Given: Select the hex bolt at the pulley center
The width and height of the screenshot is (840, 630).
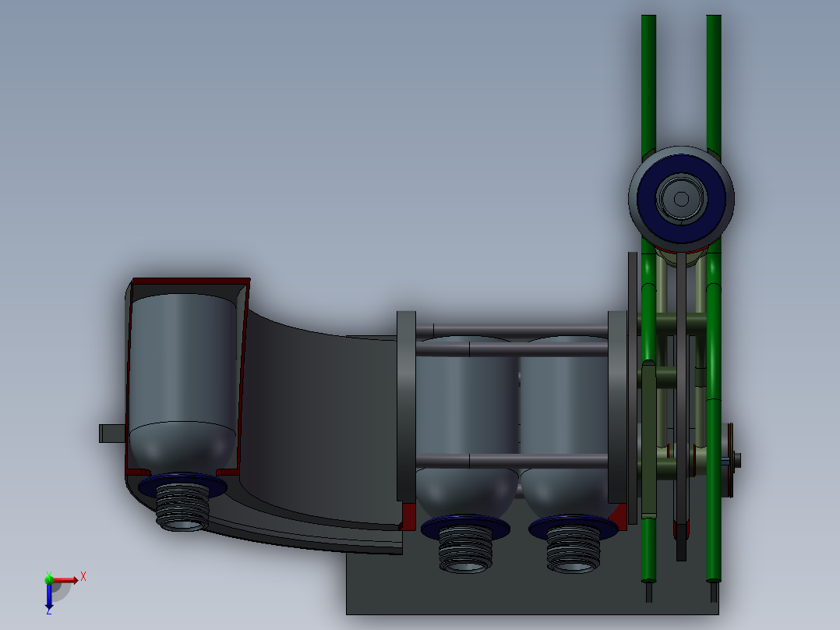Looking at the screenshot, I should 681,199.
